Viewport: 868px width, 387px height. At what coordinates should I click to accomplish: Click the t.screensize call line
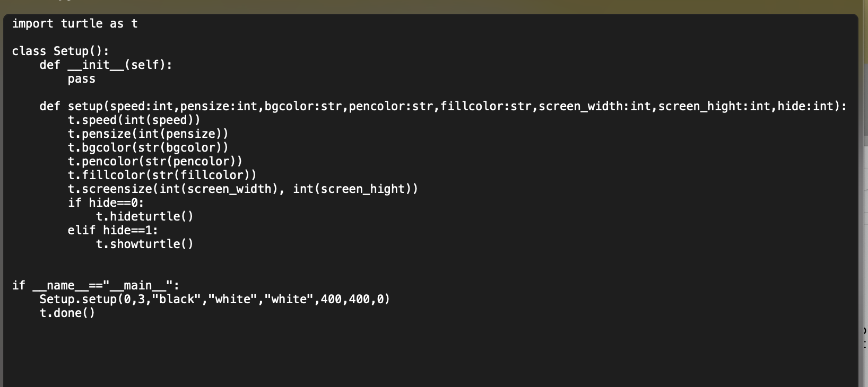pyautogui.click(x=243, y=189)
